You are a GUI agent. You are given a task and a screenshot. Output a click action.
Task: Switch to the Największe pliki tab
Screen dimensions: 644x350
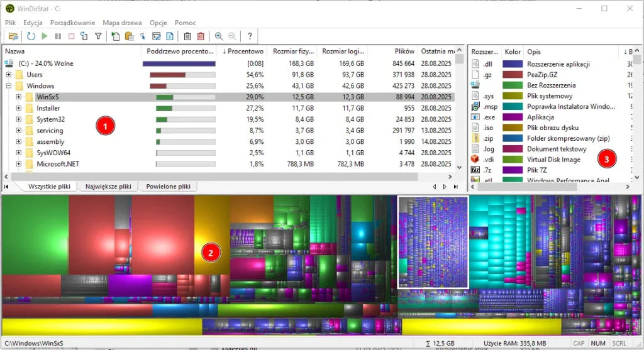pos(108,186)
